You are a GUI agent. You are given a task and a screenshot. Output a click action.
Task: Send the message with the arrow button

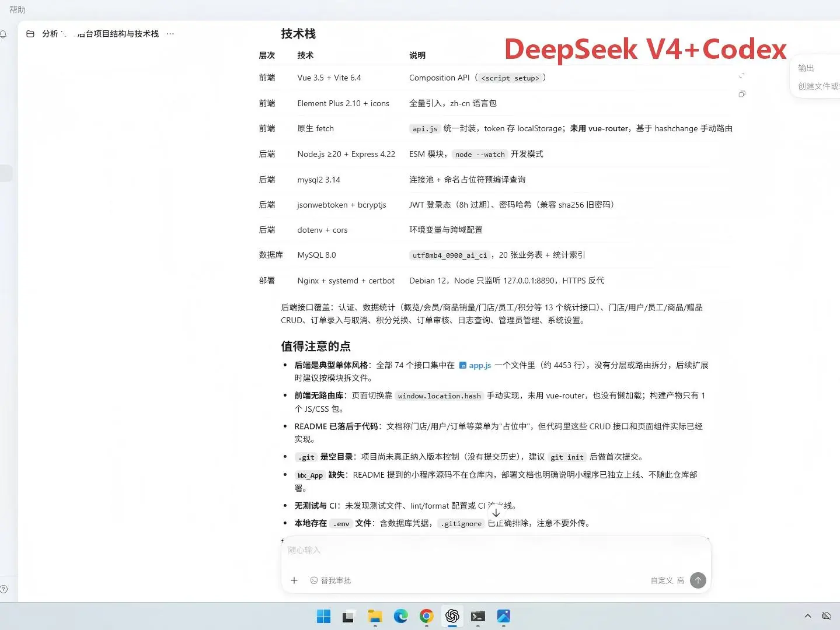click(x=698, y=580)
